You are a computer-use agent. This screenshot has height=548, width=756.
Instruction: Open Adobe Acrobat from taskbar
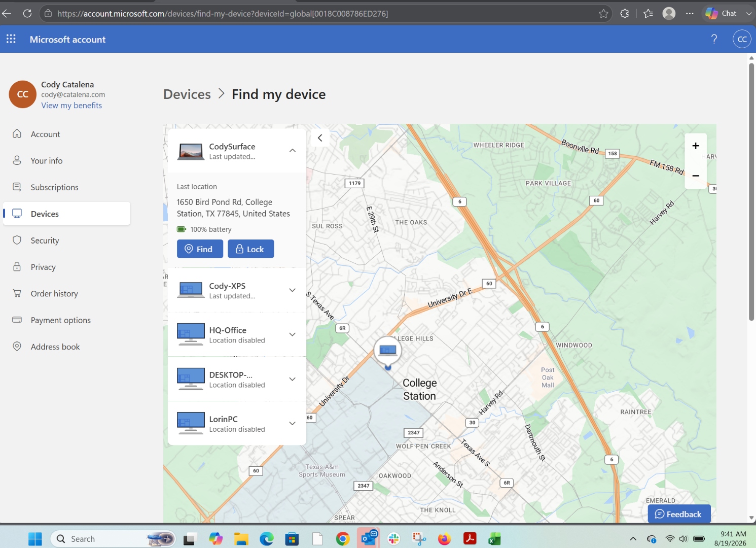(x=470, y=539)
